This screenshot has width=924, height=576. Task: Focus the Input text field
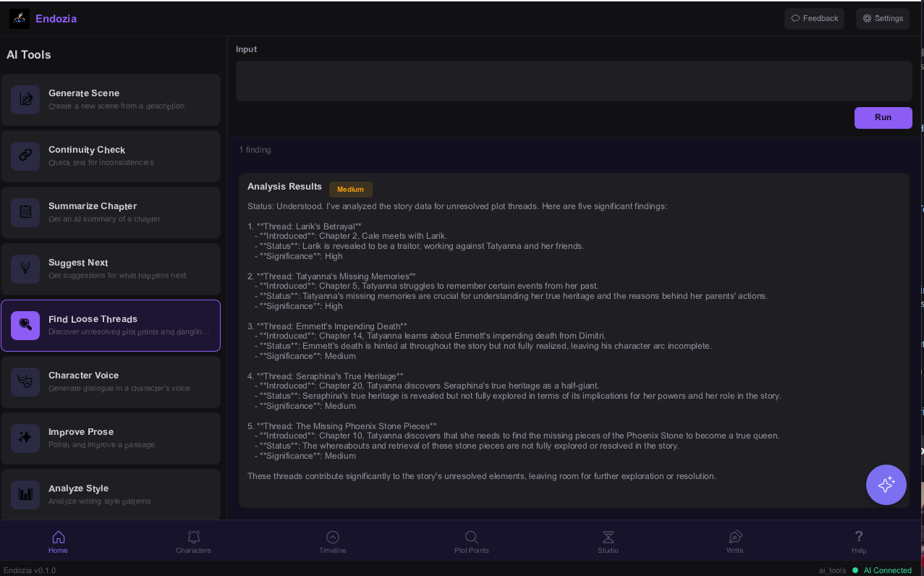573,81
